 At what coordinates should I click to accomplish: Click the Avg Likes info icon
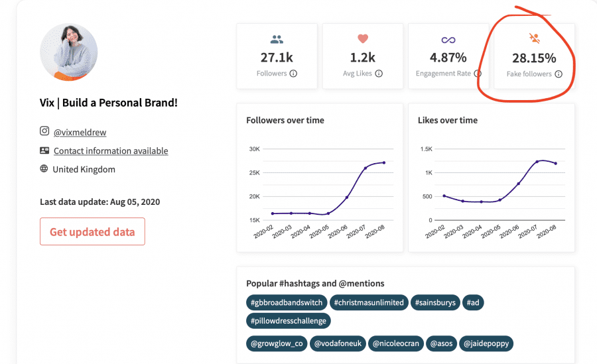point(379,74)
